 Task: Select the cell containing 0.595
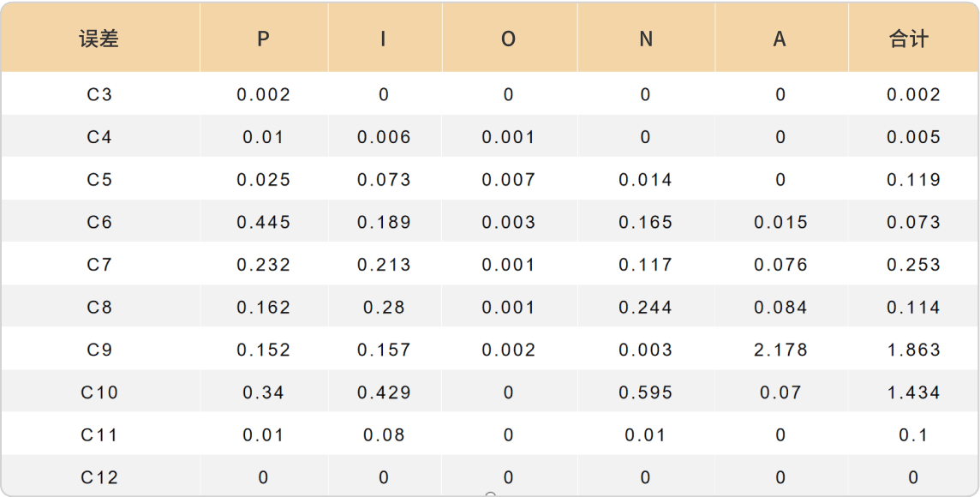tap(646, 392)
